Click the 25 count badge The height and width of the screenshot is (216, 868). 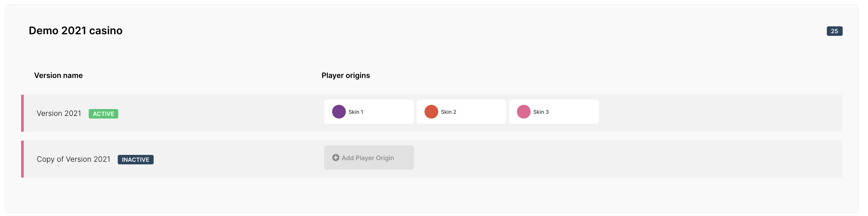pos(834,31)
